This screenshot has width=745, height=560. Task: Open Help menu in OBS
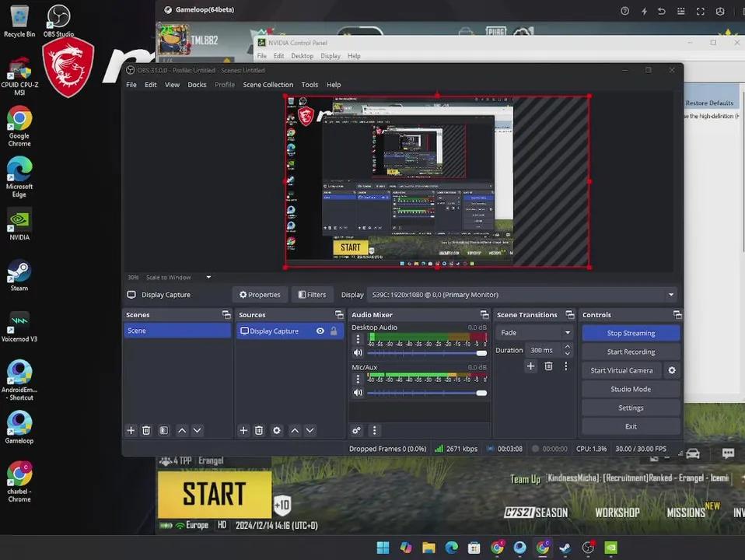coord(334,85)
